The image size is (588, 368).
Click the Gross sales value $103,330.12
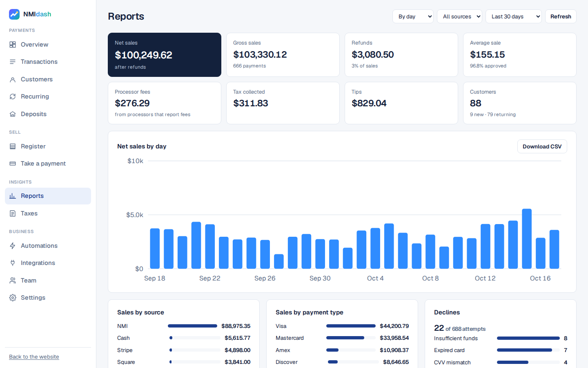(x=260, y=54)
